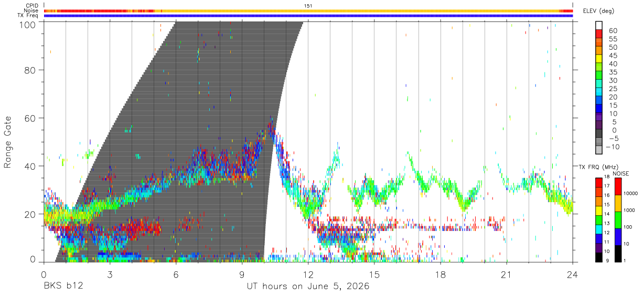The height and width of the screenshot is (297, 644).
Task: Click the ELEV (deg) color bar title
Action: pos(599,10)
